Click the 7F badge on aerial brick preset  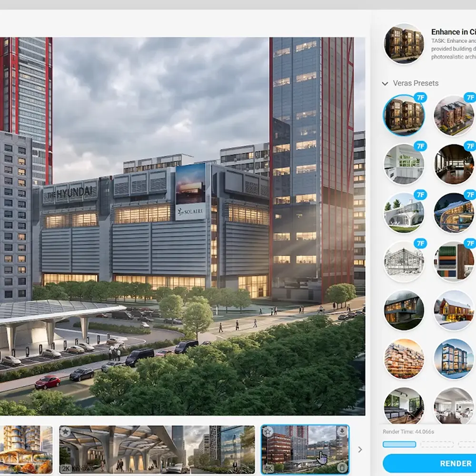(x=470, y=98)
